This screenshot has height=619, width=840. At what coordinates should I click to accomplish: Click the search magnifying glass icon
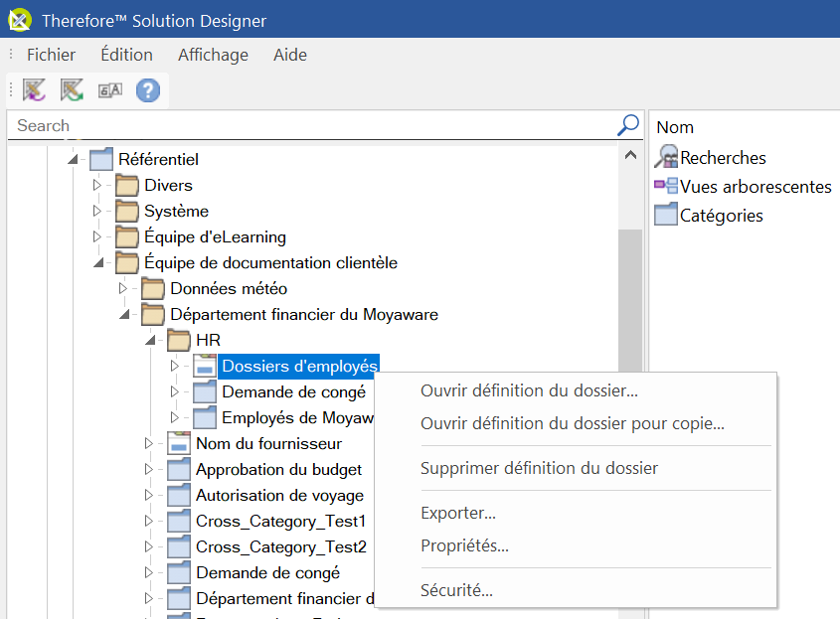coord(628,125)
